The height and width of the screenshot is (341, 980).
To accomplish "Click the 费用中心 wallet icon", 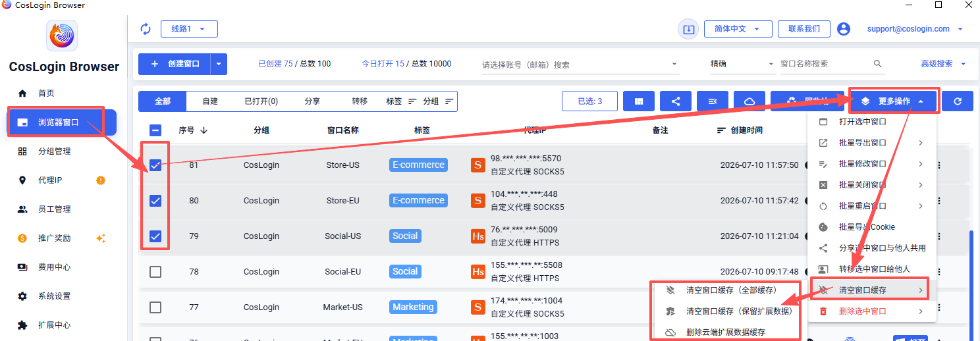I will click(22, 267).
